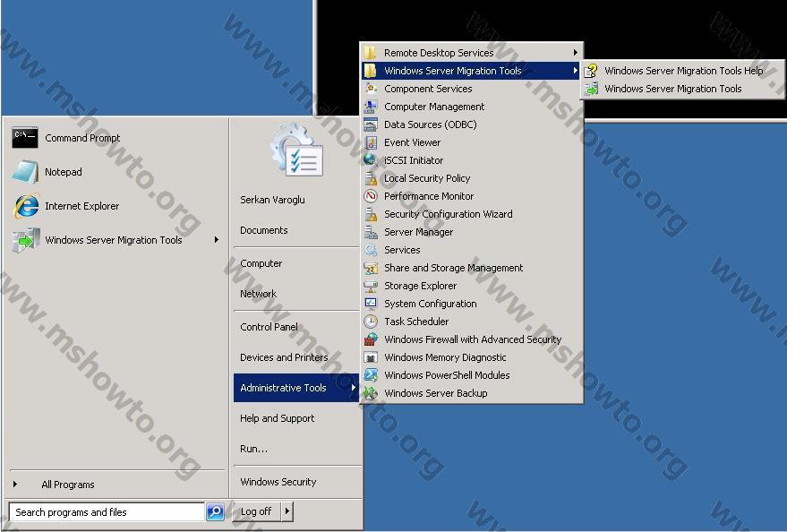The width and height of the screenshot is (787, 532).
Task: Click the Task Scheduler clock icon
Action: point(371,322)
